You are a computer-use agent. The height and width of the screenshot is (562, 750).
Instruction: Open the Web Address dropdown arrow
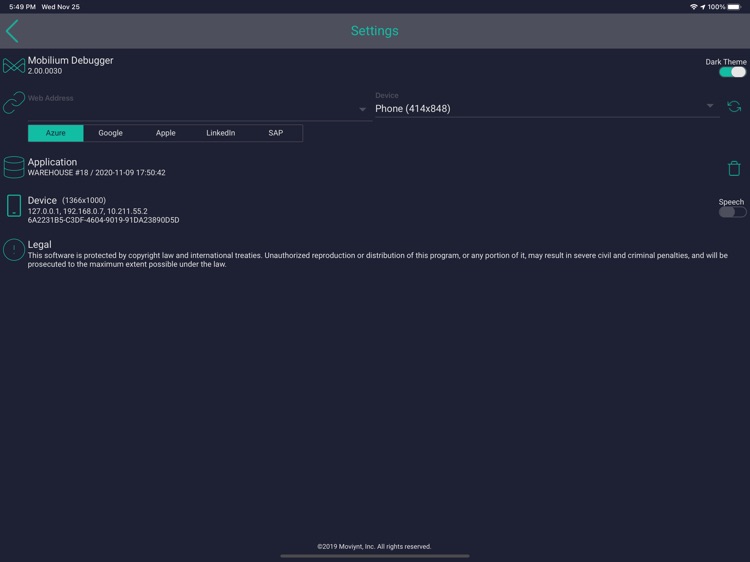362,109
